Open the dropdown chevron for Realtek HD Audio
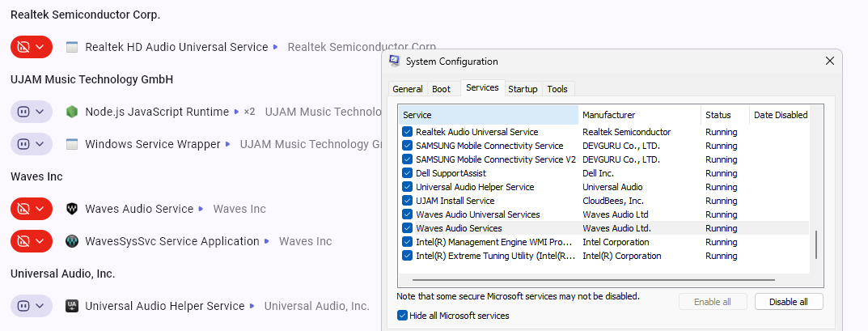868x331 pixels. pos(40,47)
